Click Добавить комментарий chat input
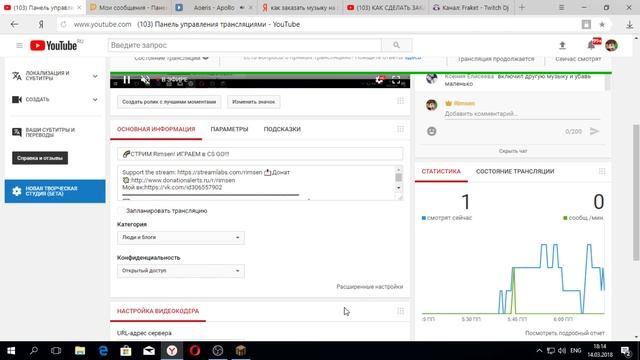 521,114
